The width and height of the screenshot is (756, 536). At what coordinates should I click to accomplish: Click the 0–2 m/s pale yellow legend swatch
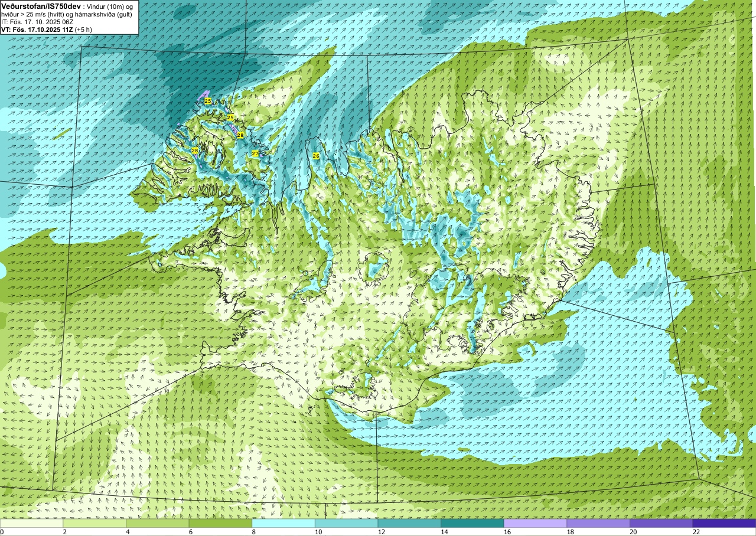[x=31, y=523]
